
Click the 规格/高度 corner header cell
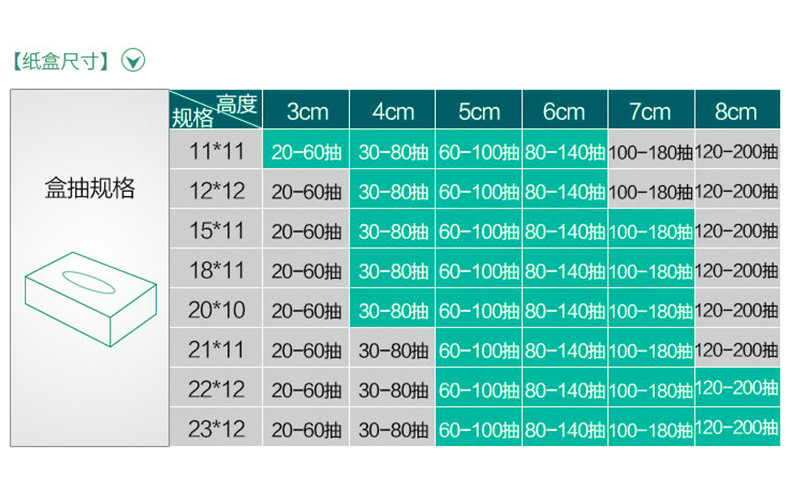(x=214, y=109)
